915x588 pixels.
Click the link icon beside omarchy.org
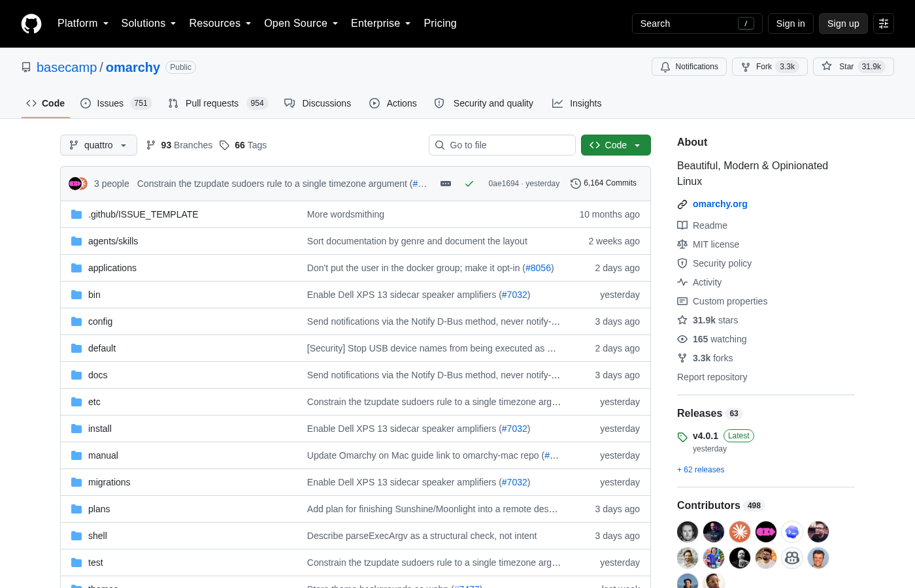point(682,204)
